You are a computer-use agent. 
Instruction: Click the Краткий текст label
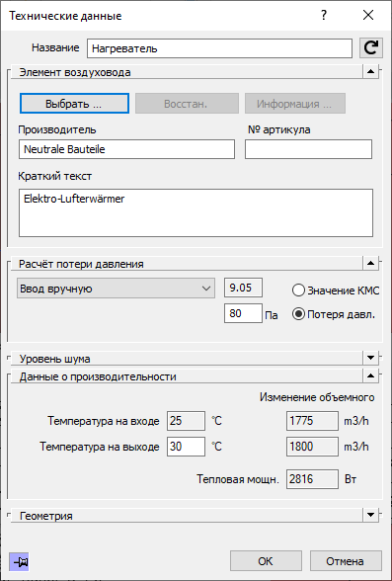(x=54, y=176)
